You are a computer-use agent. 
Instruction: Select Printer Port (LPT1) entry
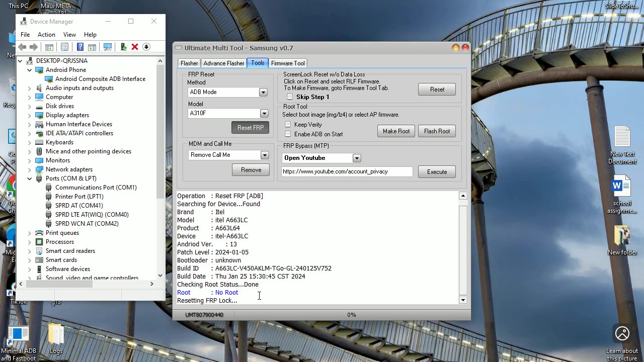pyautogui.click(x=79, y=197)
